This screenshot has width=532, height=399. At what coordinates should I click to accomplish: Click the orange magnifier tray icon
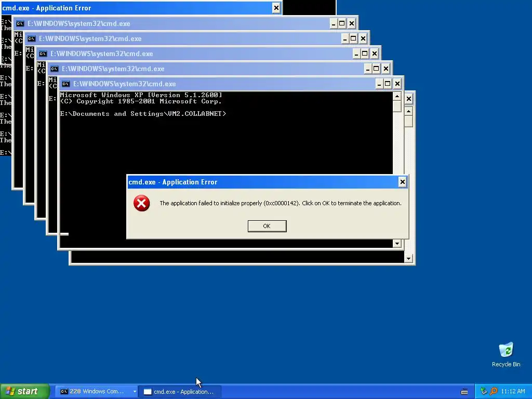(x=494, y=391)
